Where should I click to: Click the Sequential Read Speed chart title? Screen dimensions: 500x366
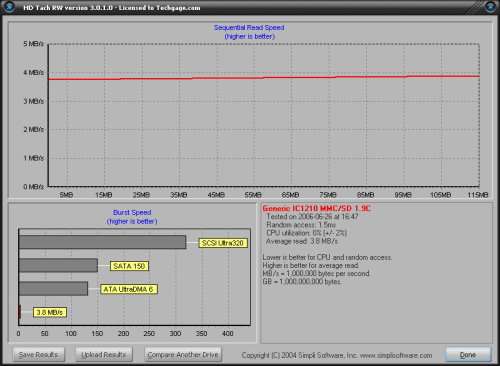point(249,28)
